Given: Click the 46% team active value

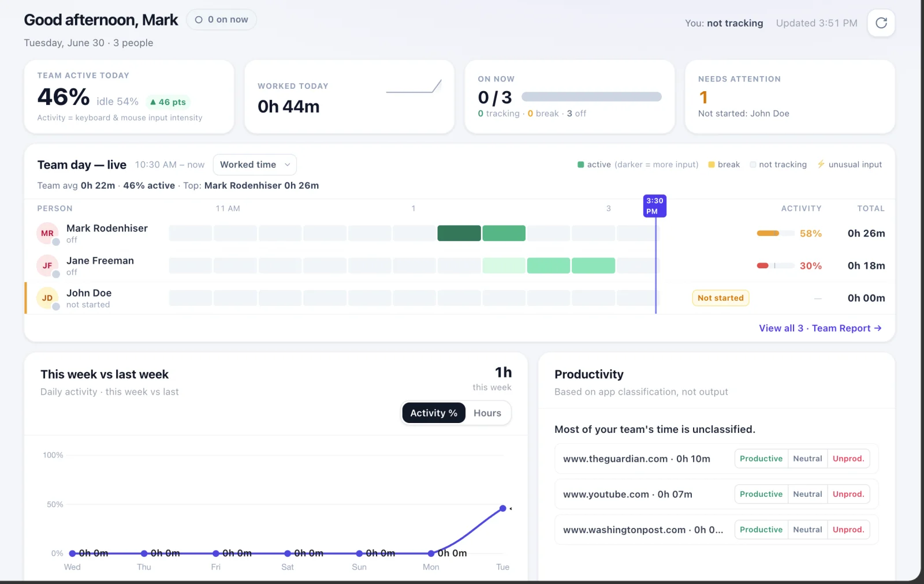Looking at the screenshot, I should (x=64, y=97).
